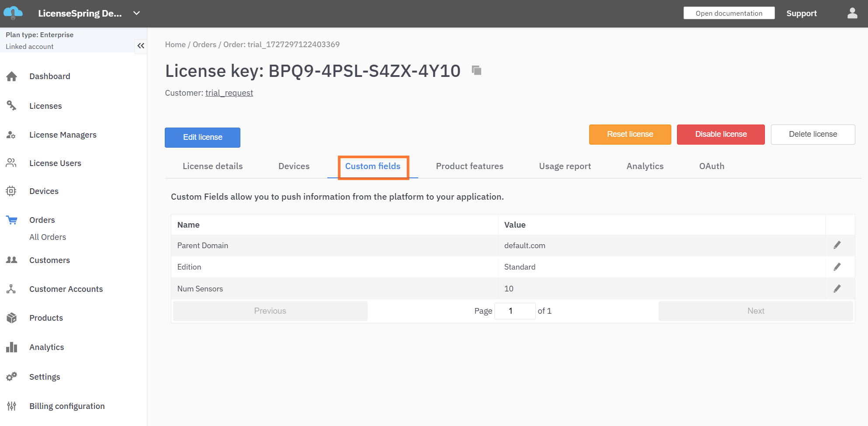Open the Usage report tab
The image size is (868, 426).
click(x=565, y=166)
